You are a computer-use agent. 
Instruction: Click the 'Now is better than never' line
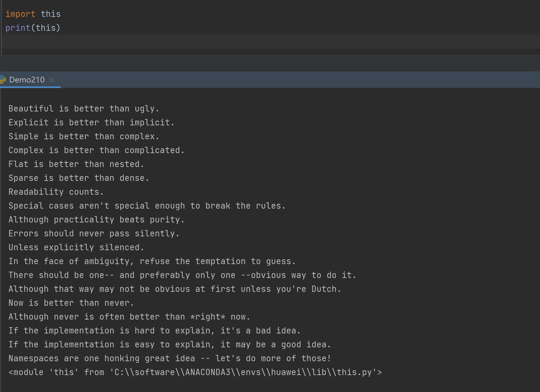71,303
